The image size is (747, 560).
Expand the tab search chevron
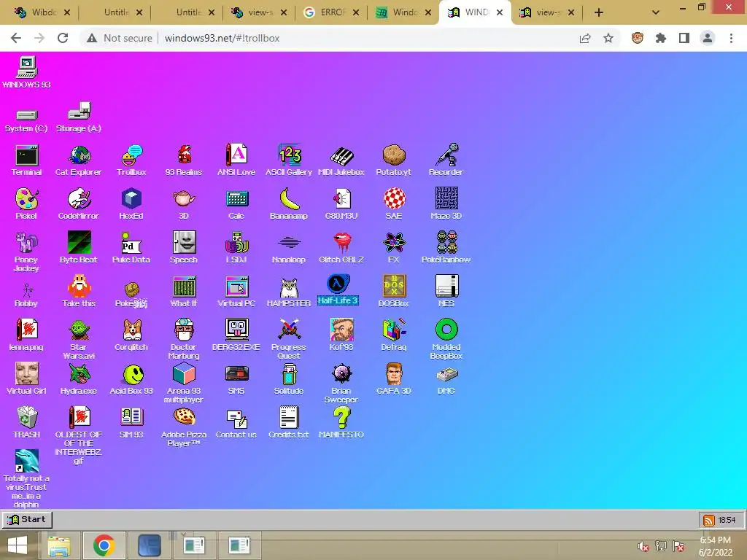[656, 12]
